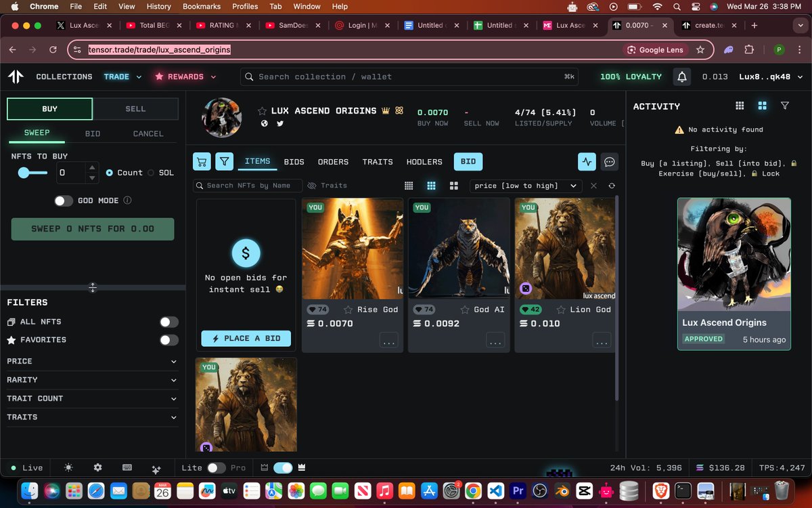This screenshot has width=812, height=508.
Task: Select the Bid sub-tab in buy panel
Action: click(93, 133)
